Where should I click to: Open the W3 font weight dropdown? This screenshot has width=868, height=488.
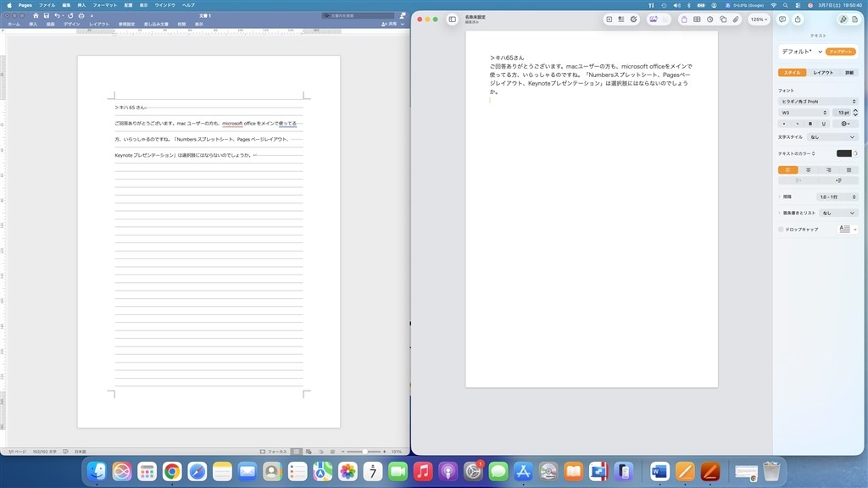804,113
